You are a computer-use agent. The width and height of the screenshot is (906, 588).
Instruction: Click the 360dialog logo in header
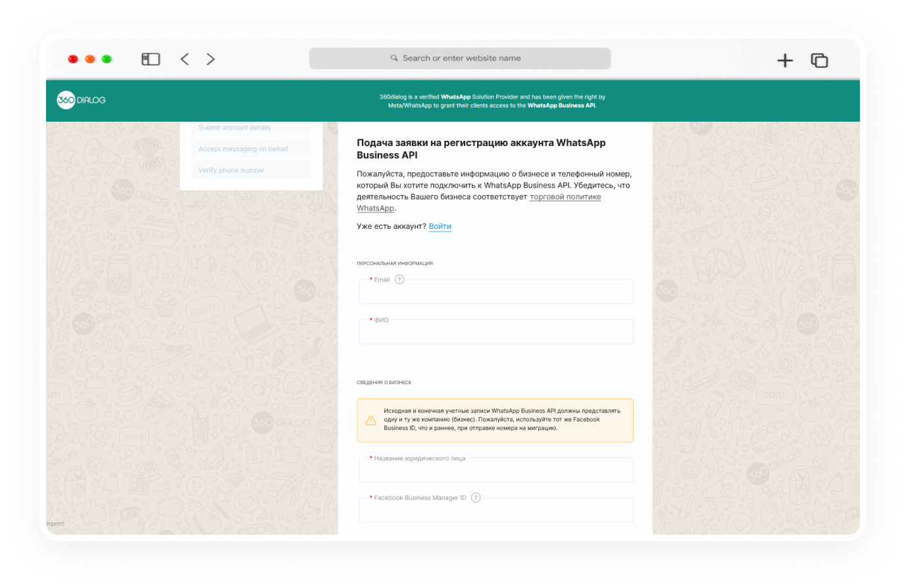[81, 100]
